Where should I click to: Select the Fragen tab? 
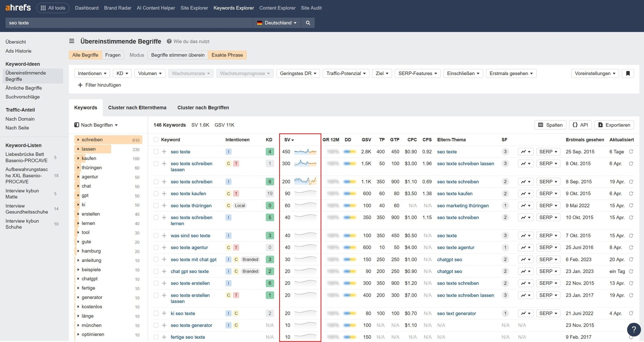pyautogui.click(x=113, y=55)
